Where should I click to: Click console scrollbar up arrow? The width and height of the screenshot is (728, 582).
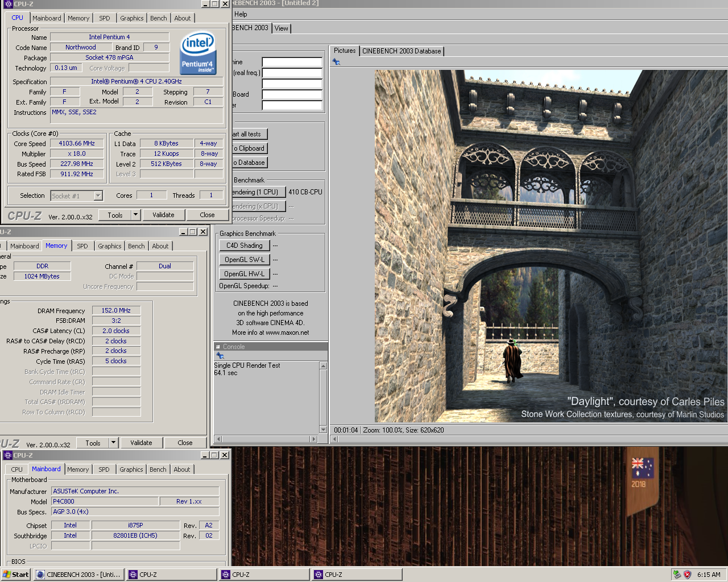(323, 365)
